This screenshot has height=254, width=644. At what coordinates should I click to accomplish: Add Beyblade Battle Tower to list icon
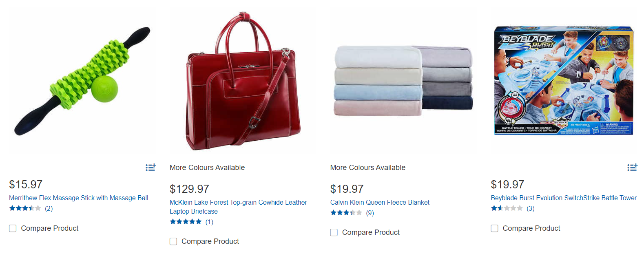coord(632,167)
